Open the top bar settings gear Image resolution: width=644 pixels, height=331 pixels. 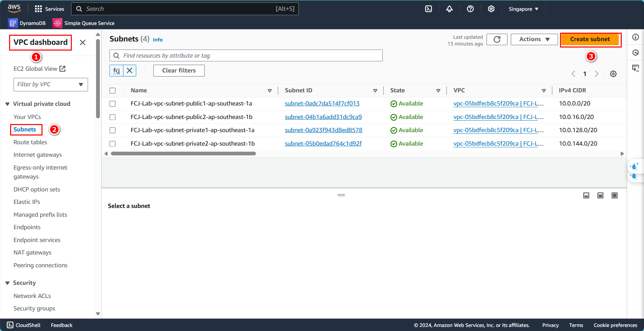[x=491, y=9]
